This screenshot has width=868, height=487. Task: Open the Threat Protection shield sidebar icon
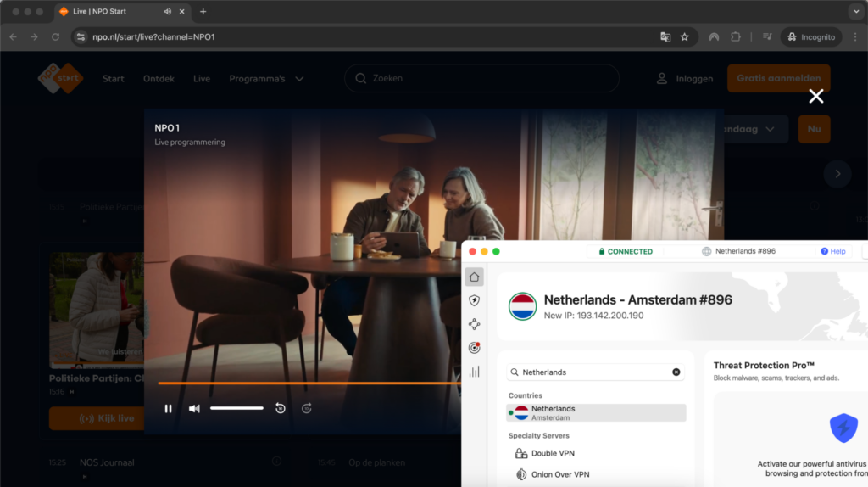click(x=475, y=300)
